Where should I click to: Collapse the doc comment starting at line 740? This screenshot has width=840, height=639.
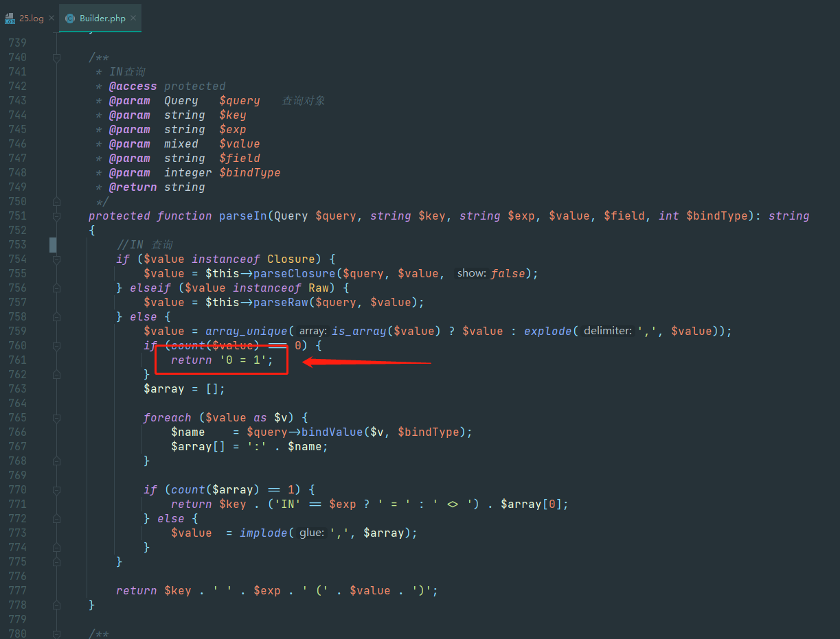56,58
